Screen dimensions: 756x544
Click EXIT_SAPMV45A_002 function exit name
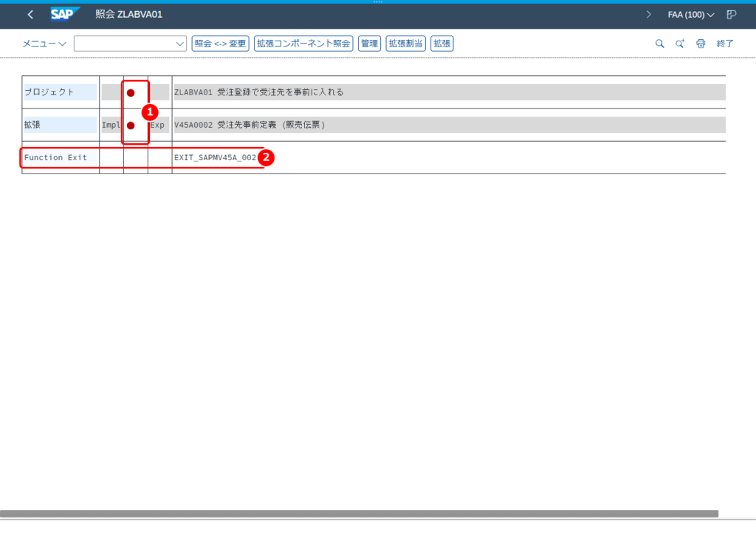coord(215,157)
